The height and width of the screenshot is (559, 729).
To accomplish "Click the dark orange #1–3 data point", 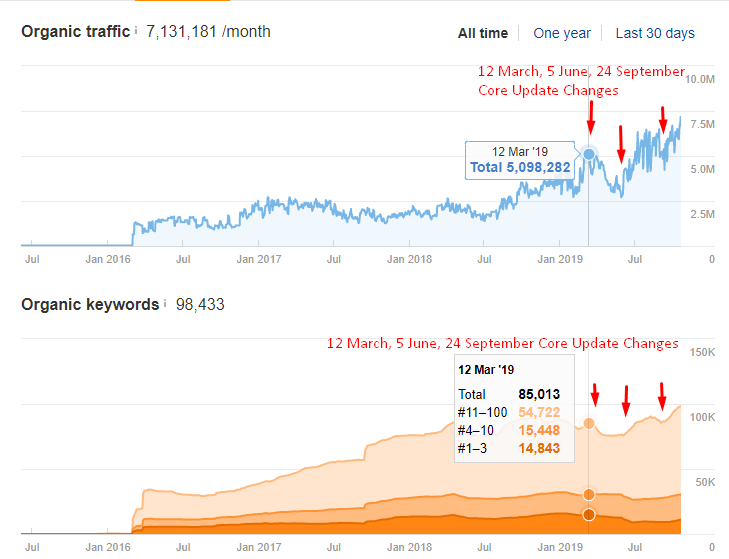I will 589,515.
